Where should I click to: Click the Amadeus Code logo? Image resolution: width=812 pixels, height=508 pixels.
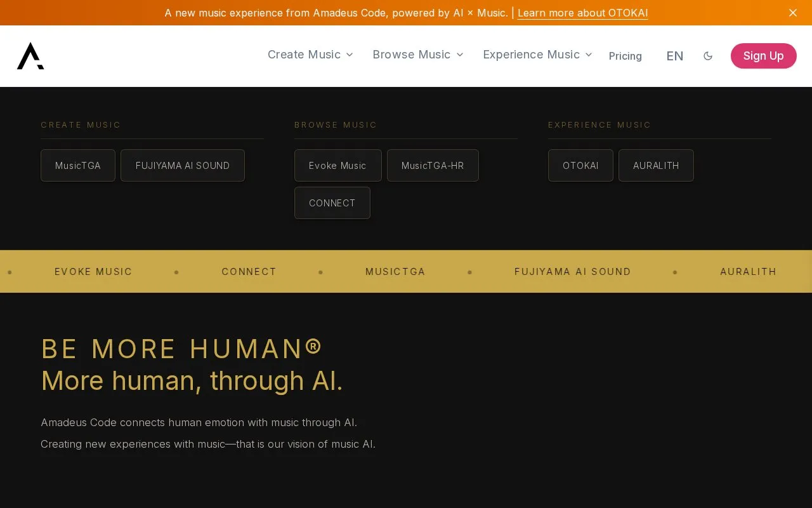tap(30, 56)
